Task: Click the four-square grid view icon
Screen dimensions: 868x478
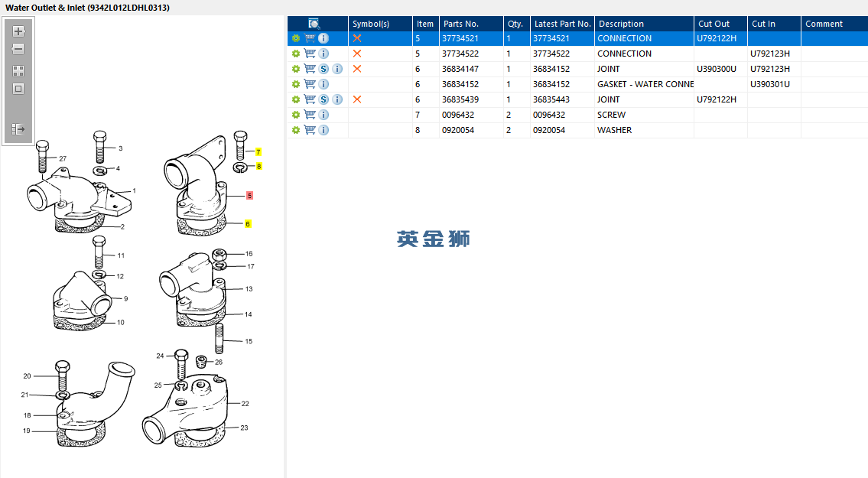Action: (18, 70)
